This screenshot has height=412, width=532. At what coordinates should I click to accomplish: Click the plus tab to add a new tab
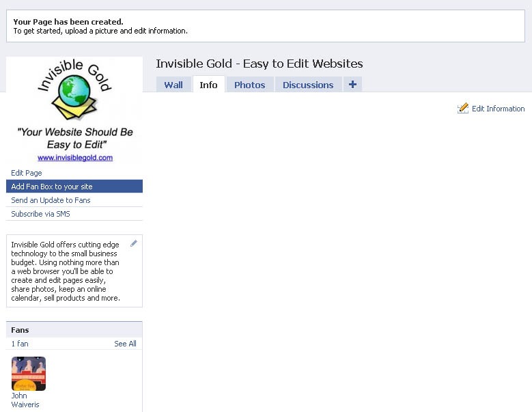(352, 84)
